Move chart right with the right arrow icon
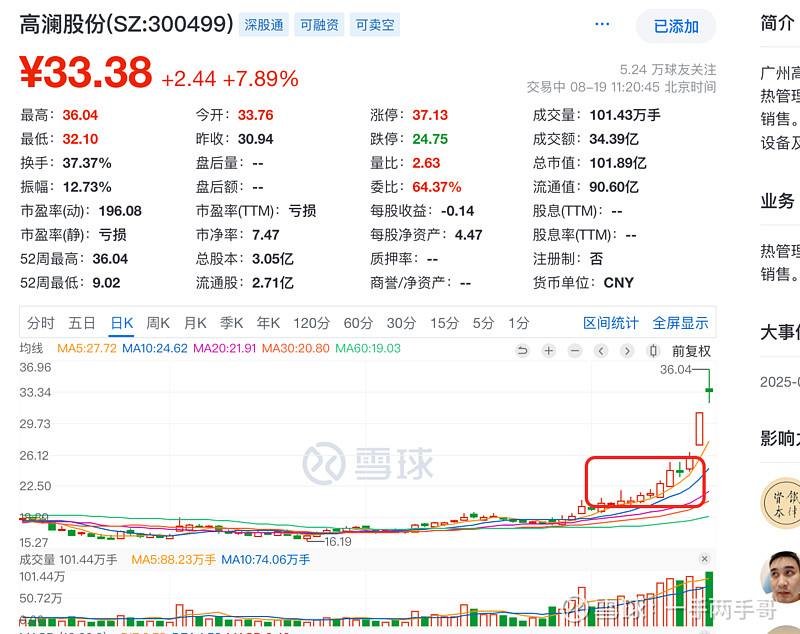The image size is (800, 634). tap(627, 351)
